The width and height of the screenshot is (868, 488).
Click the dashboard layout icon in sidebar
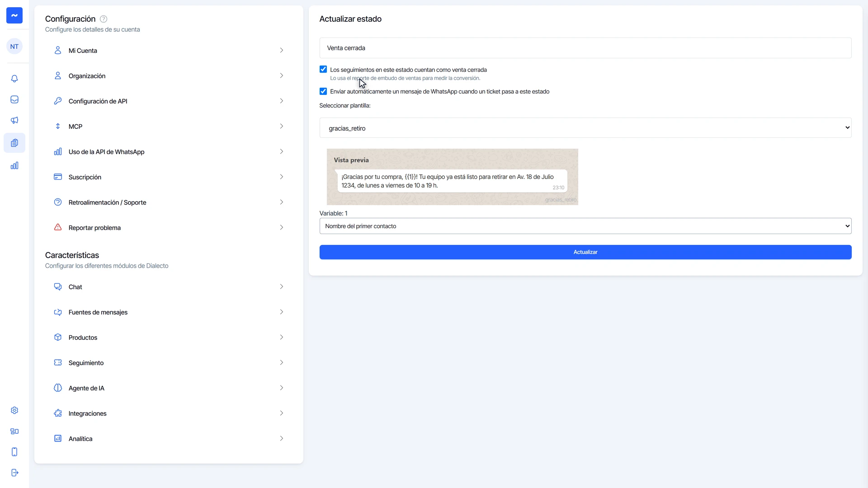14,431
